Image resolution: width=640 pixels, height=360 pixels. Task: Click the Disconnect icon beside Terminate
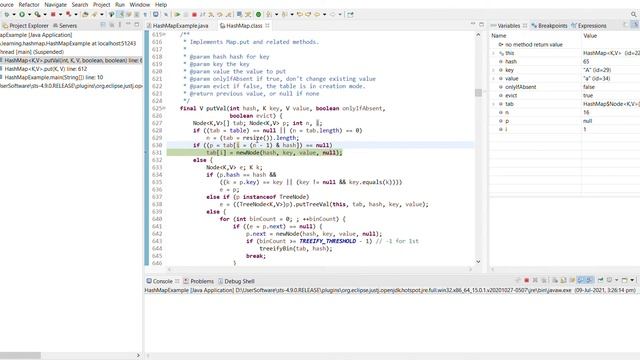pos(202,14)
